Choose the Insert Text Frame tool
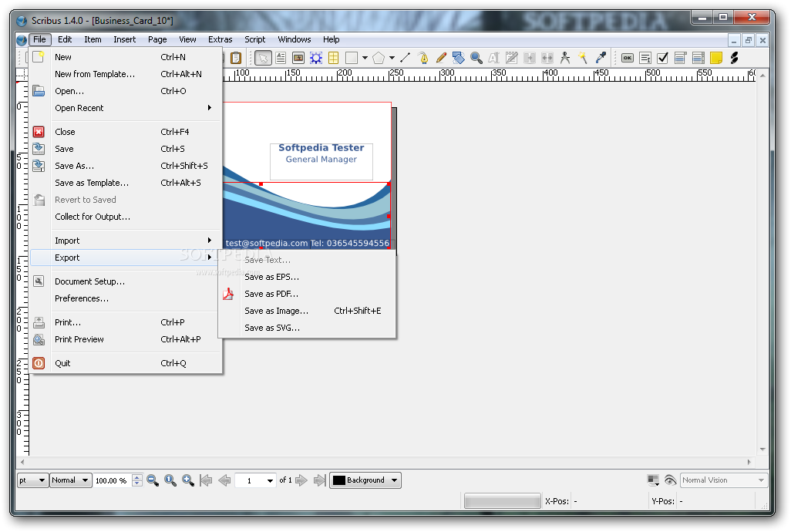Viewport: 791px width, 532px height. [x=281, y=58]
